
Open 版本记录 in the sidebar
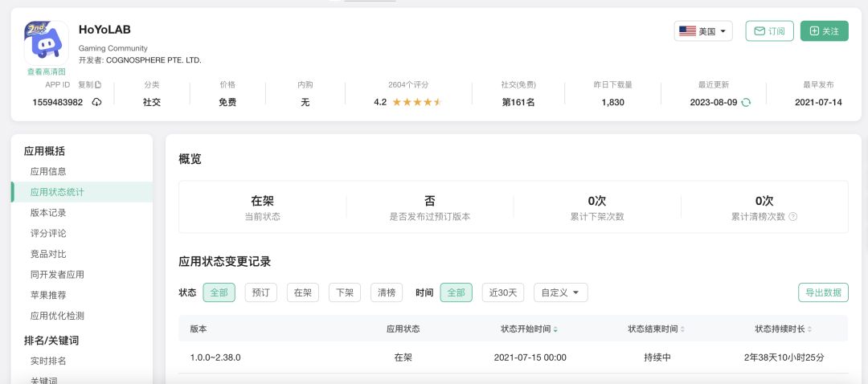coord(48,213)
